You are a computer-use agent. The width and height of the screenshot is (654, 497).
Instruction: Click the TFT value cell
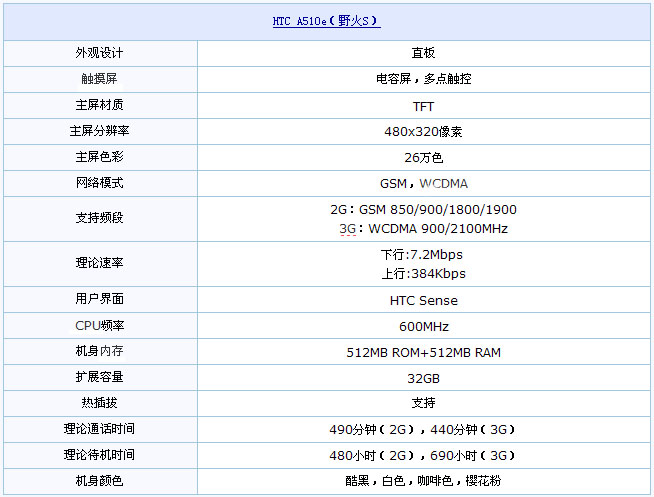(x=423, y=107)
